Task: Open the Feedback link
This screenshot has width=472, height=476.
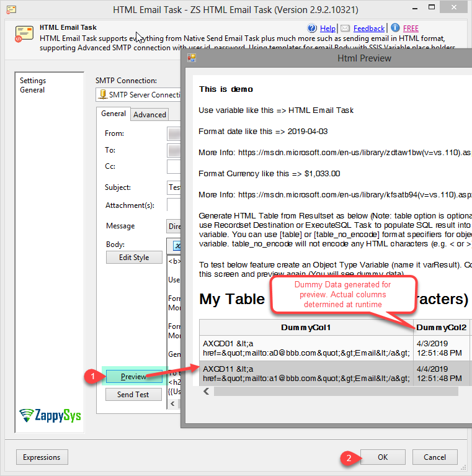Action: click(x=369, y=29)
